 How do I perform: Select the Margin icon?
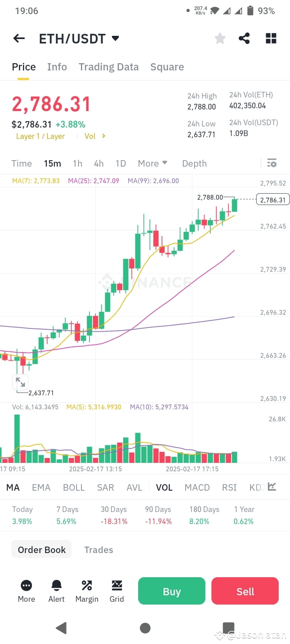[x=87, y=586]
